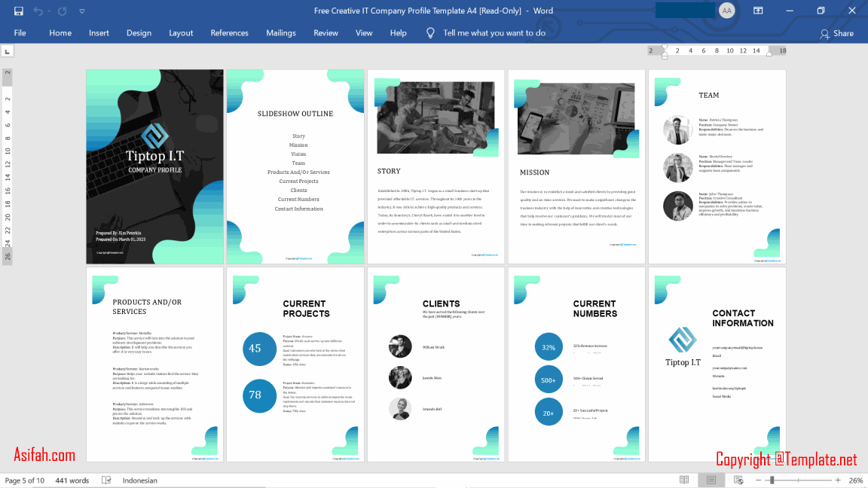868x488 pixels.
Task: Click the zoom in plus button
Action: point(838,480)
